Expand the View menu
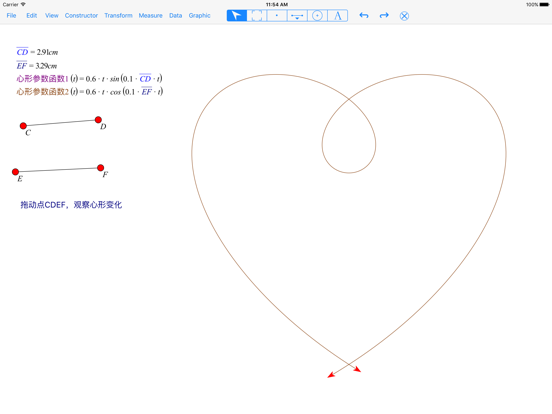The height and width of the screenshot is (414, 552). pos(52,15)
